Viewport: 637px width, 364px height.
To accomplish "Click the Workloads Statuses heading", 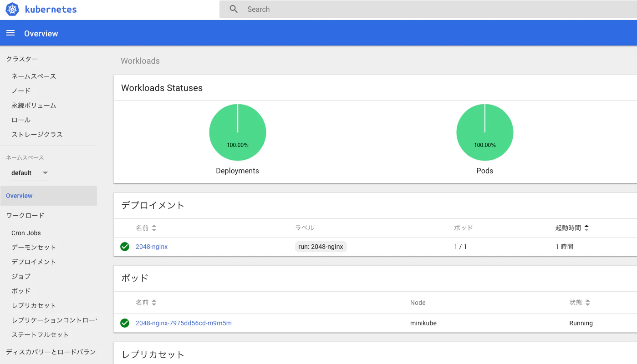I will point(162,88).
